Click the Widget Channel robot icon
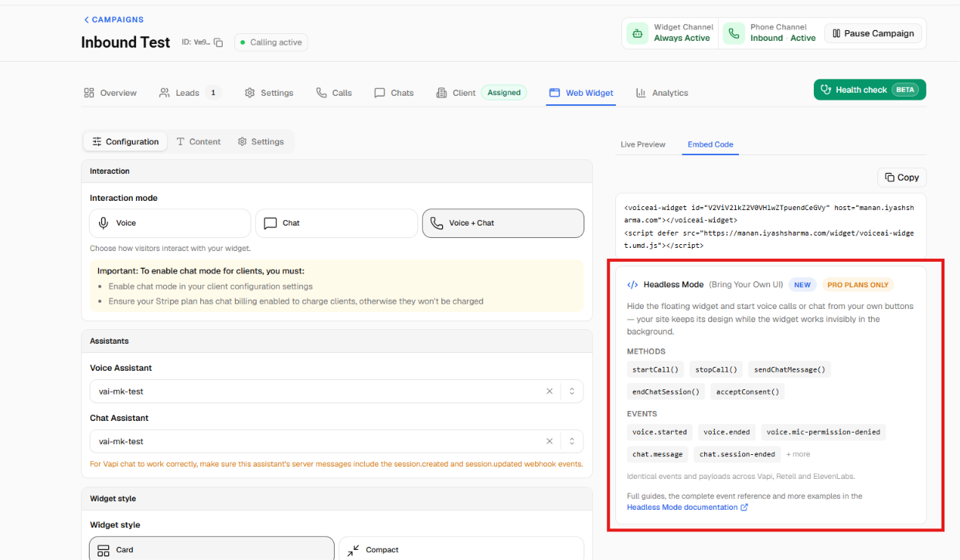This screenshot has width=960, height=560. coord(638,33)
